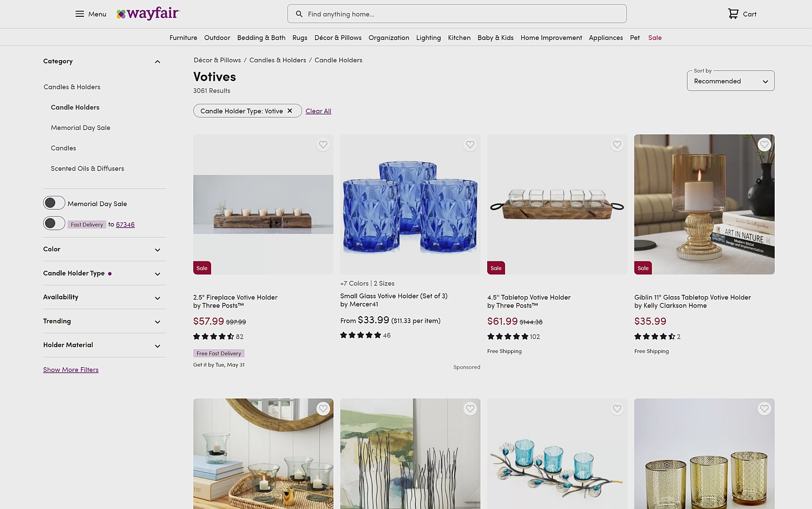Go to the Sale menu item
812x509 pixels.
coord(655,38)
